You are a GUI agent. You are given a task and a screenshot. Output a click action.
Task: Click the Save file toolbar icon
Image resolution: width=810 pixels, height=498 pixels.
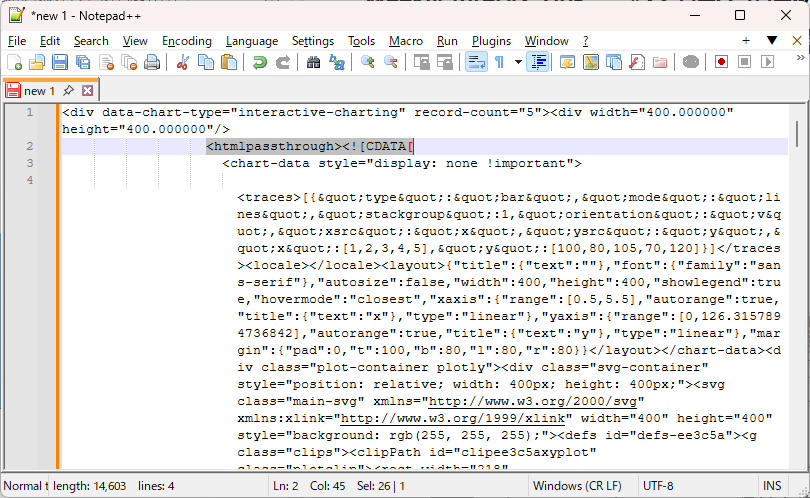click(x=60, y=62)
